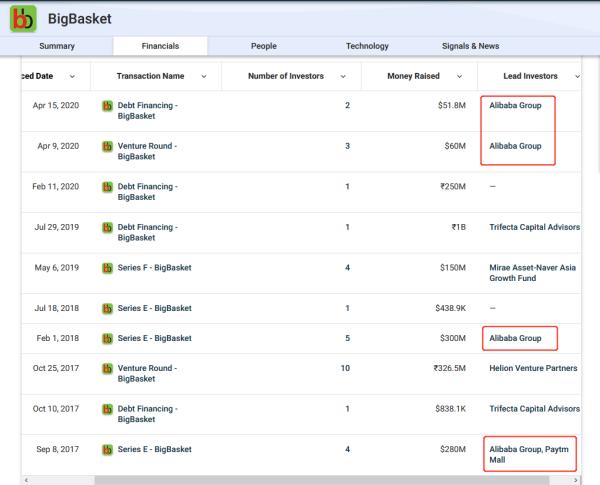
Task: Click BigBasket icon beside Series F row
Action: click(107, 268)
